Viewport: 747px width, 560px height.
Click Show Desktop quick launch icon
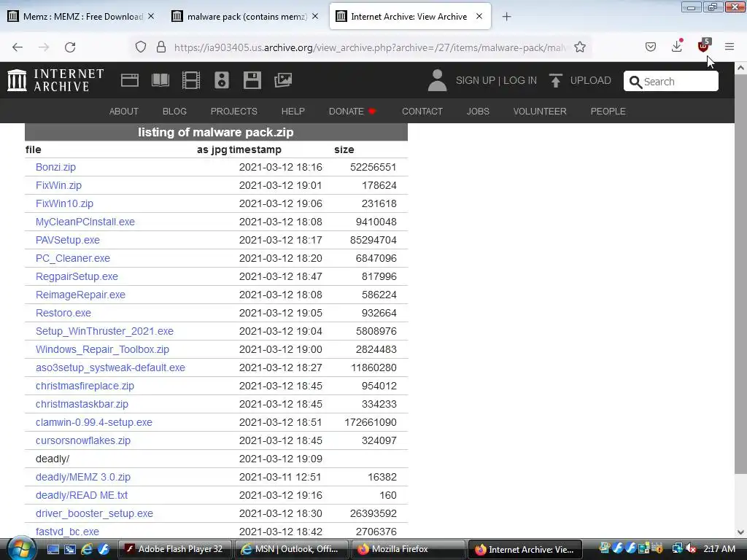(x=53, y=549)
